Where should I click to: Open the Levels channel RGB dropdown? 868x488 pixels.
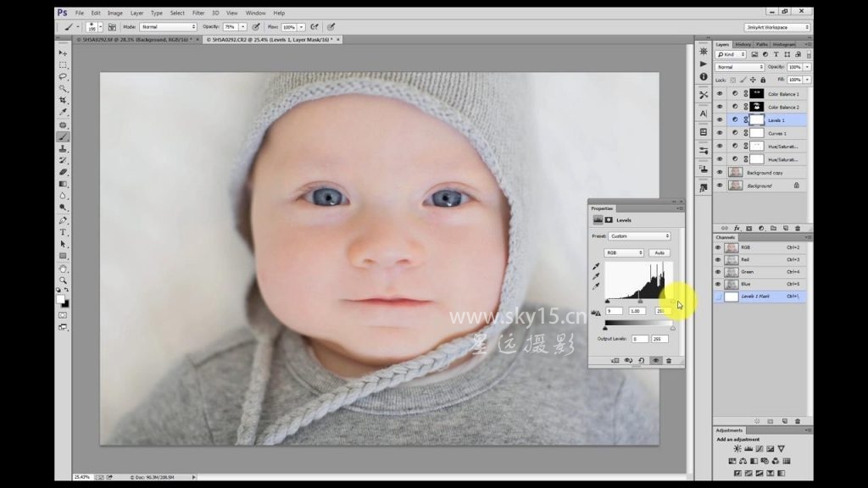coord(624,252)
